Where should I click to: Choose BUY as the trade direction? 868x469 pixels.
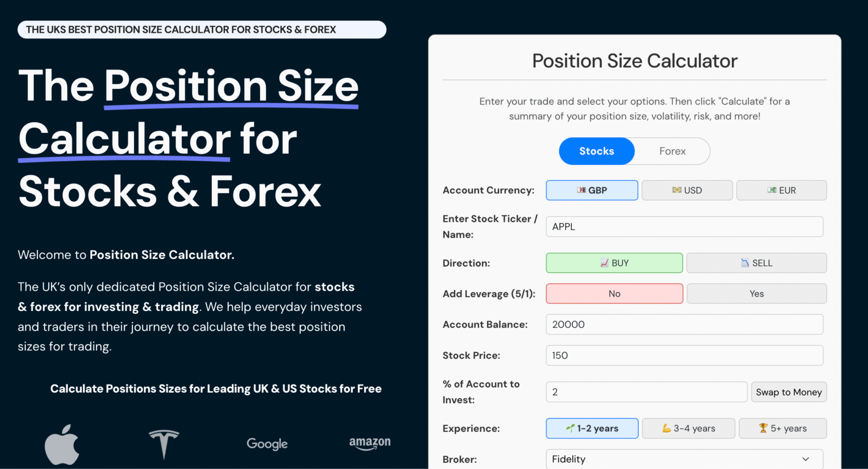tap(614, 263)
